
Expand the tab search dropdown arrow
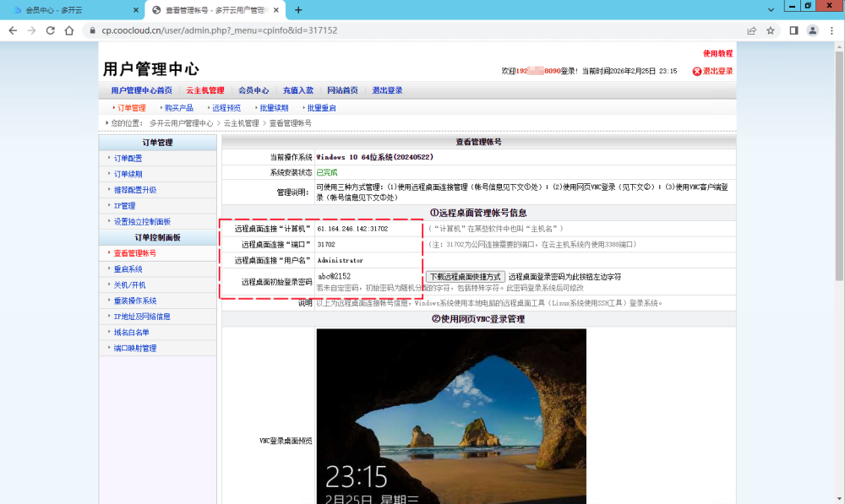tap(771, 9)
